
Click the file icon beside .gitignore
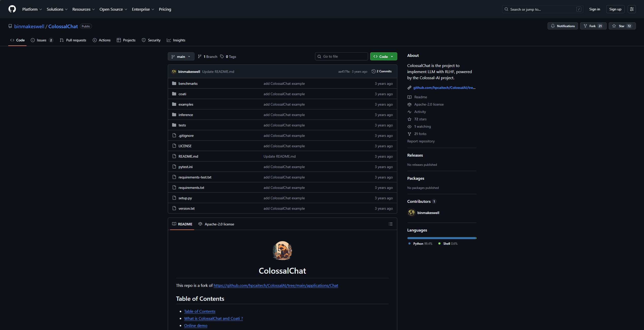click(x=174, y=136)
